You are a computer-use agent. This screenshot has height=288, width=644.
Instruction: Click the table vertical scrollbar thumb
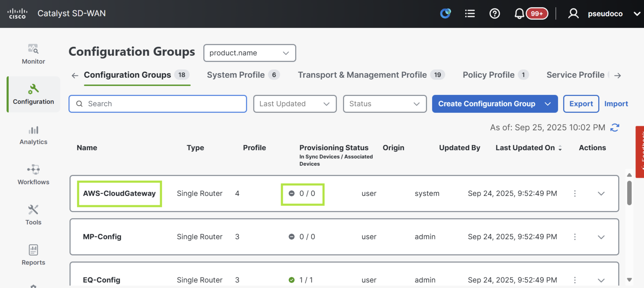pos(629,193)
